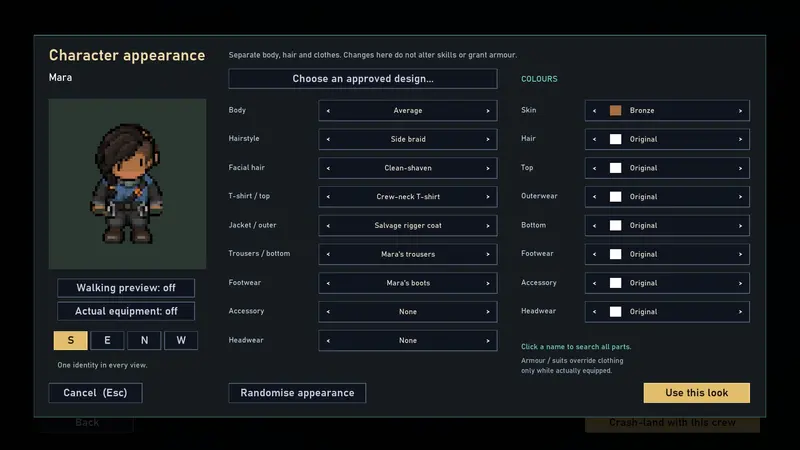The height and width of the screenshot is (450, 800).
Task: Click previous arrow for Facial hair
Action: tap(328, 168)
